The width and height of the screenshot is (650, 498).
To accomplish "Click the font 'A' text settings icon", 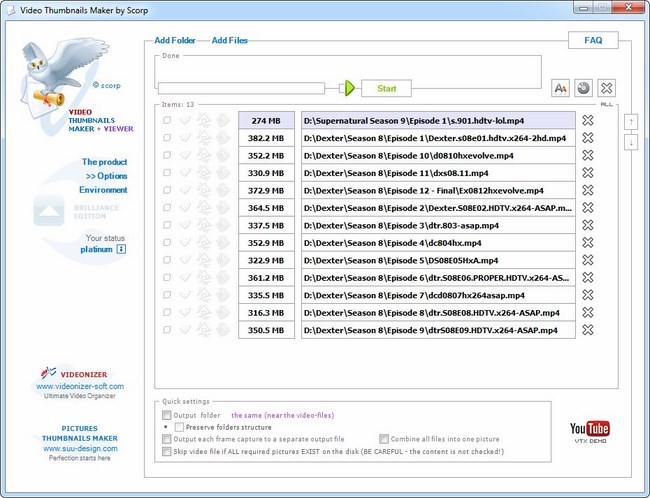I will [x=560, y=88].
